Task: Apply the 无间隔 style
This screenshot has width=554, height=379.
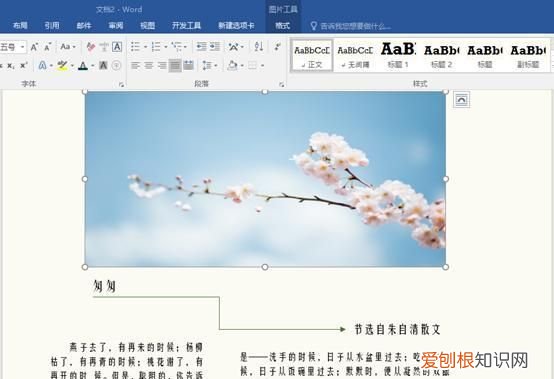Action: pyautogui.click(x=355, y=56)
